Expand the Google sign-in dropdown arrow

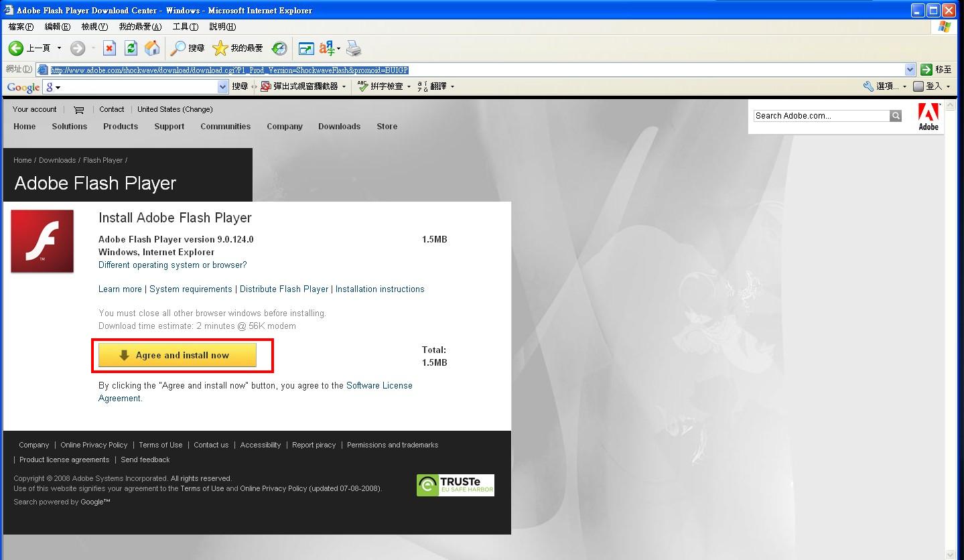pos(948,86)
